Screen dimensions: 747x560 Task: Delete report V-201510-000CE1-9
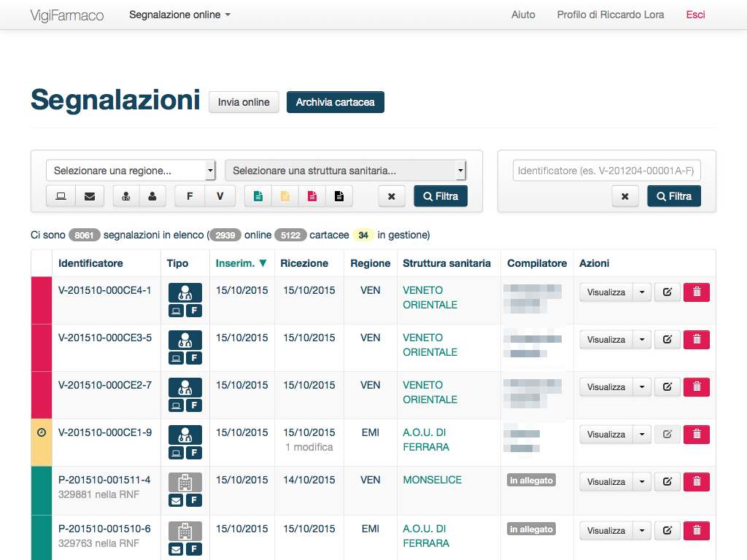(697, 435)
